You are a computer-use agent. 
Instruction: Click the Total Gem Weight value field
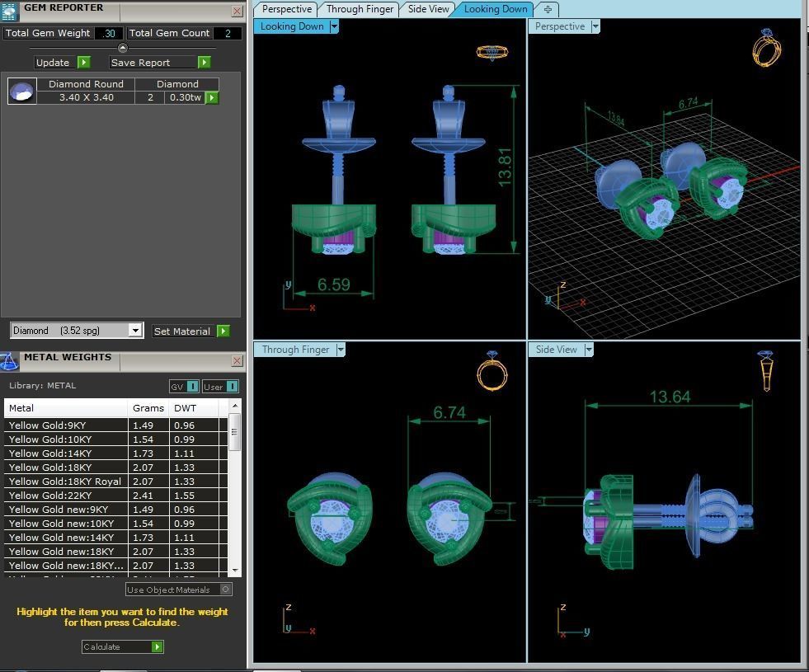pos(109,33)
